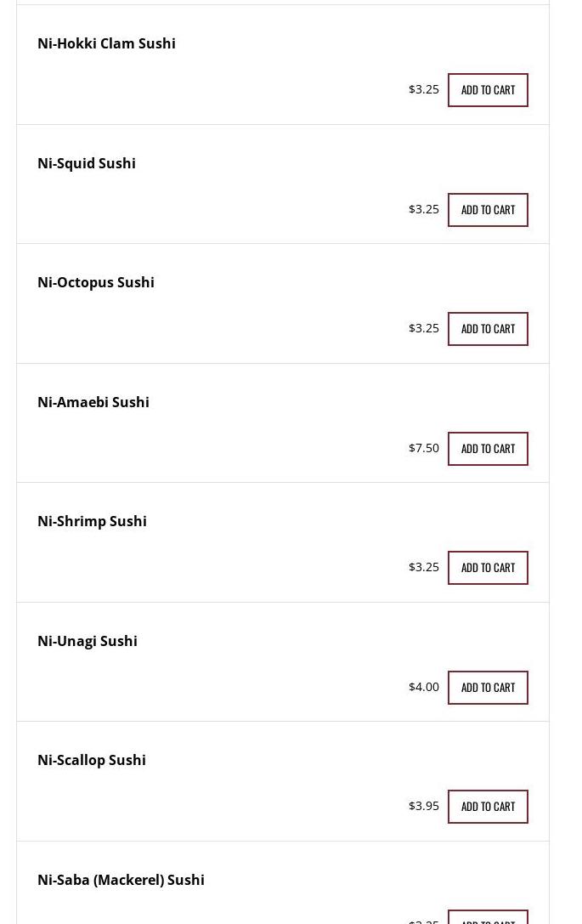
Task: Click the $4.00 price for Ni-Unagi Sushi
Action: (x=424, y=687)
